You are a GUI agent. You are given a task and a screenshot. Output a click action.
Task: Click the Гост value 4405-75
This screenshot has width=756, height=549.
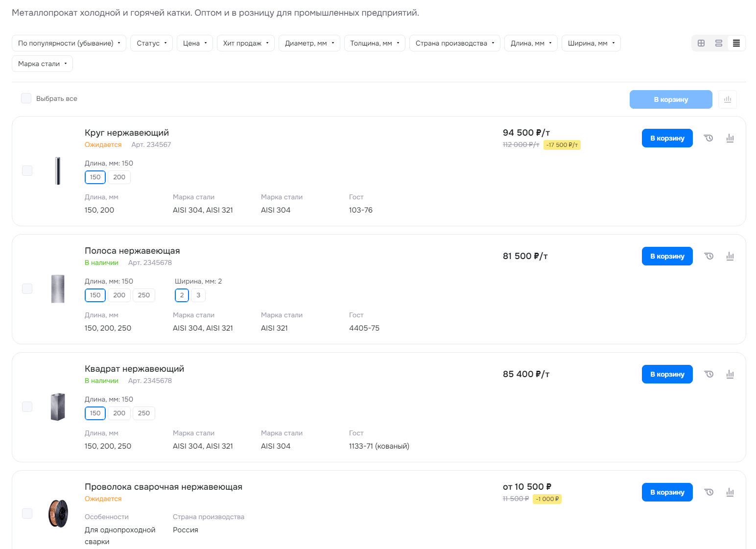pos(364,328)
